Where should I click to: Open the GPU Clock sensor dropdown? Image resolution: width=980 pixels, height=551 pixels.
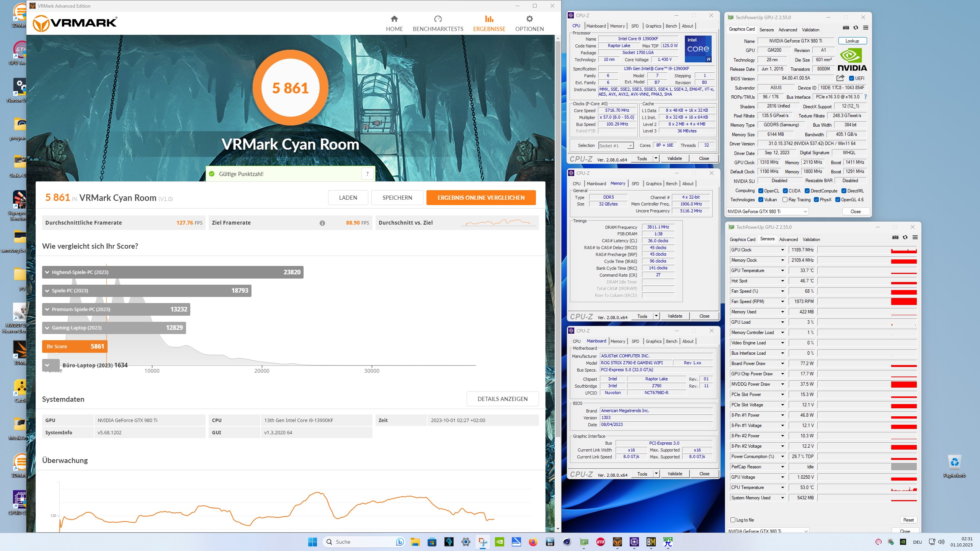pyautogui.click(x=782, y=250)
